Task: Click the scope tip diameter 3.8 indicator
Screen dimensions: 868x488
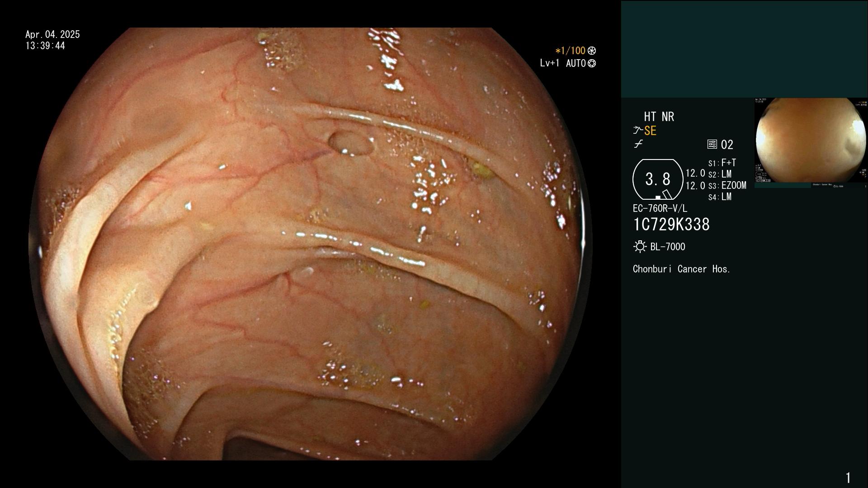Action: [x=658, y=179]
